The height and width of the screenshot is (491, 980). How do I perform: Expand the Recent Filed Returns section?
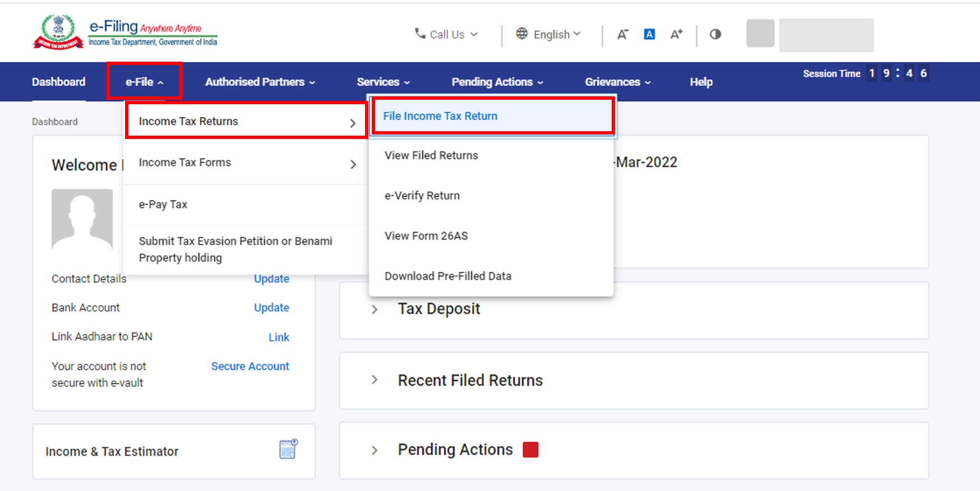pyautogui.click(x=375, y=380)
